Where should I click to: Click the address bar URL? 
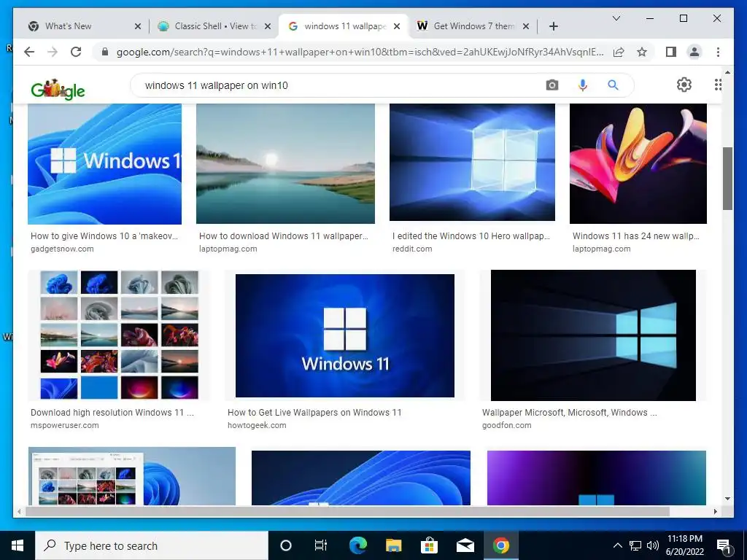click(360, 52)
